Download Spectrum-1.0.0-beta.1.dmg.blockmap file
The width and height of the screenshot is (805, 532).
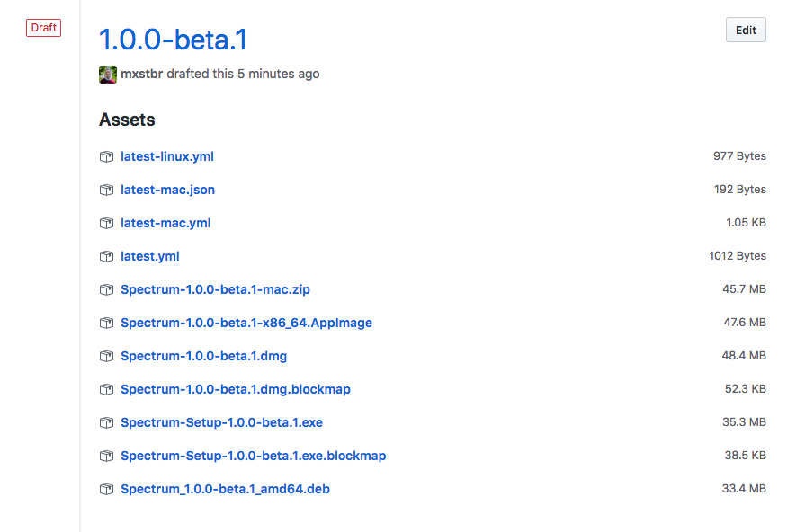pyautogui.click(x=236, y=389)
